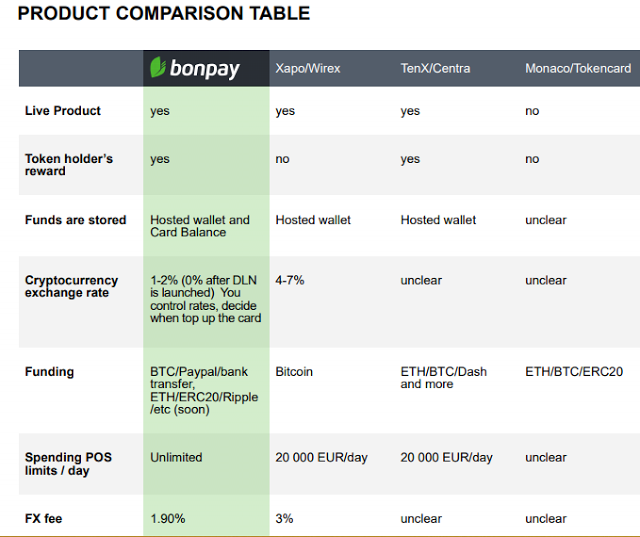Select ETH/BTC/Dash and more cell

(x=444, y=378)
